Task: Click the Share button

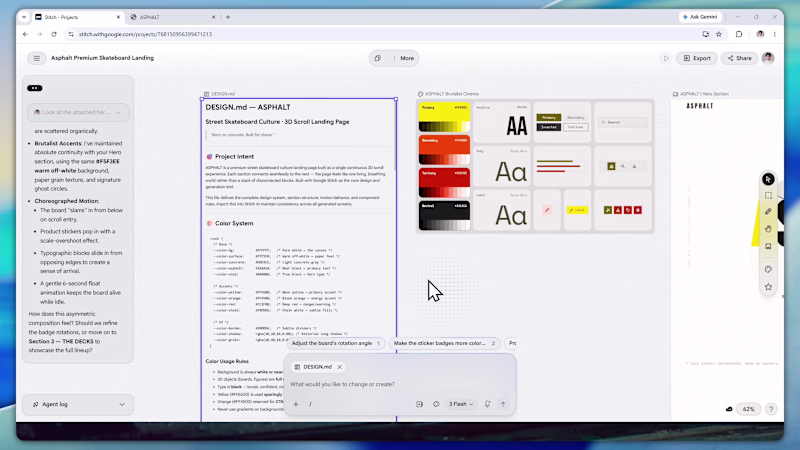Action: (739, 58)
